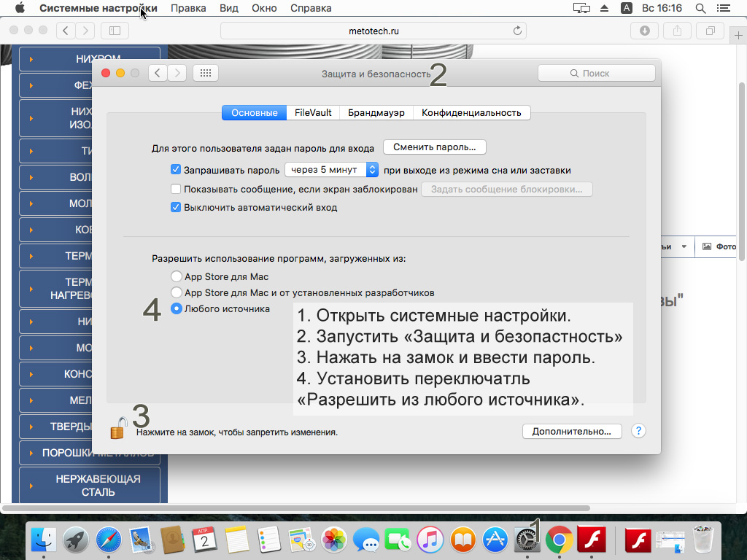
Task: Toggle the require password checkbox
Action: (x=176, y=170)
